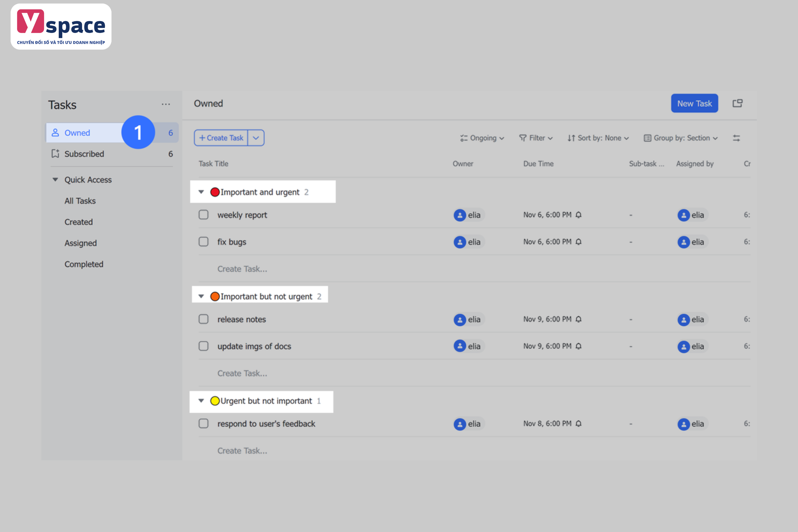Click the bell reminder icon for release notes
Viewport: 798px width, 532px height.
579,319
